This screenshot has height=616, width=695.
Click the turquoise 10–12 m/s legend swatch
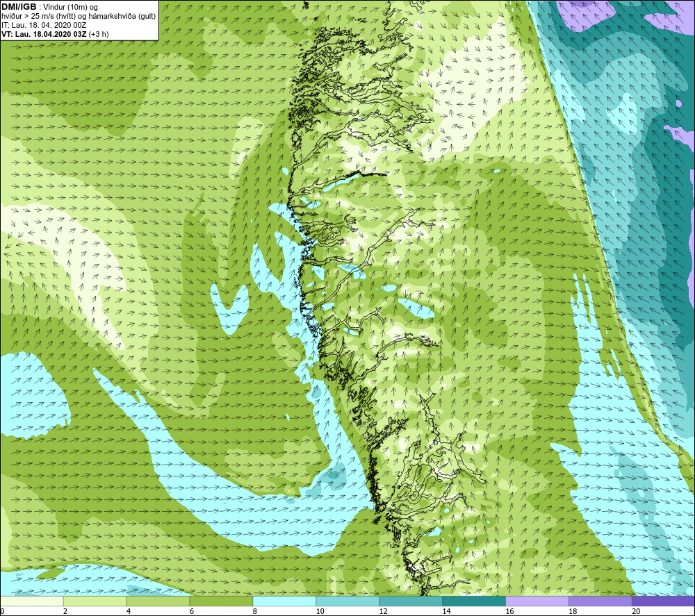click(347, 601)
